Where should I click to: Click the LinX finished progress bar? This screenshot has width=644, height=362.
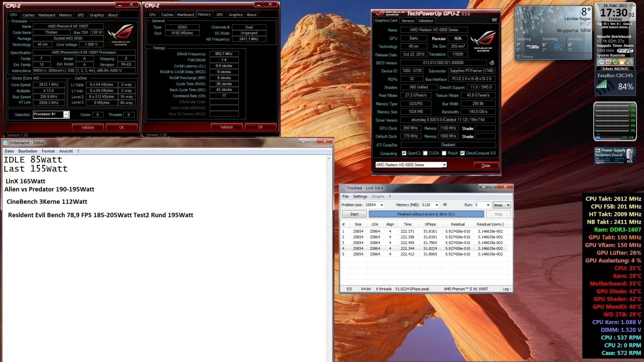point(426,214)
